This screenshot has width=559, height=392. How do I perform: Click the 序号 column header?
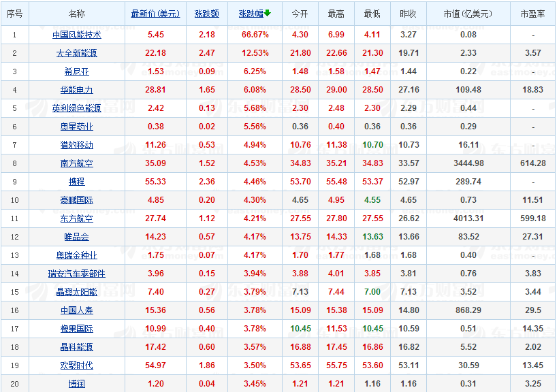tap(14, 14)
